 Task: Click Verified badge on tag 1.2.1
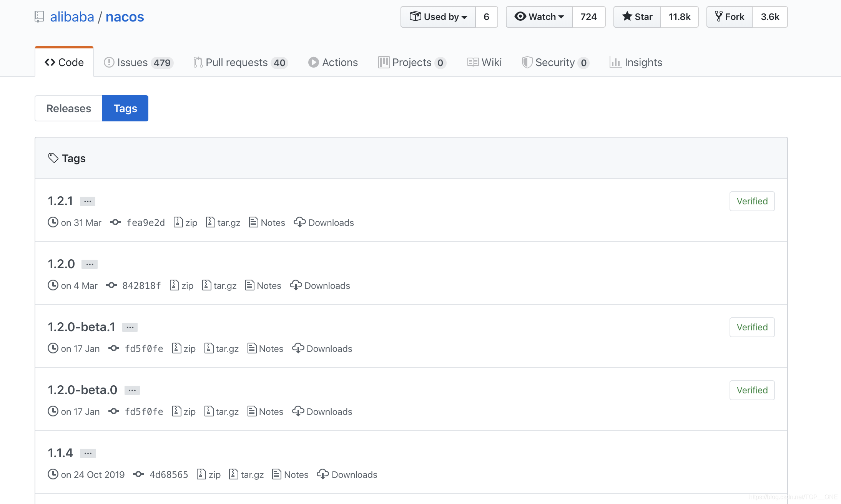752,201
